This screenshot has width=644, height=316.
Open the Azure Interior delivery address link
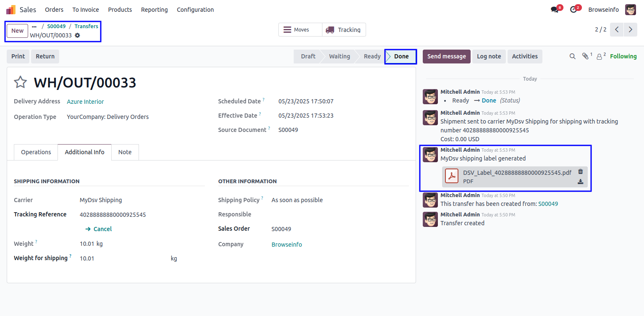click(85, 102)
